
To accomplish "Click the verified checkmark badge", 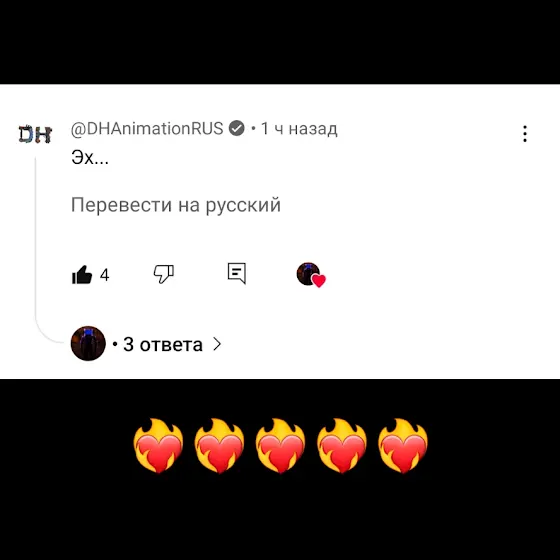I will click(236, 128).
